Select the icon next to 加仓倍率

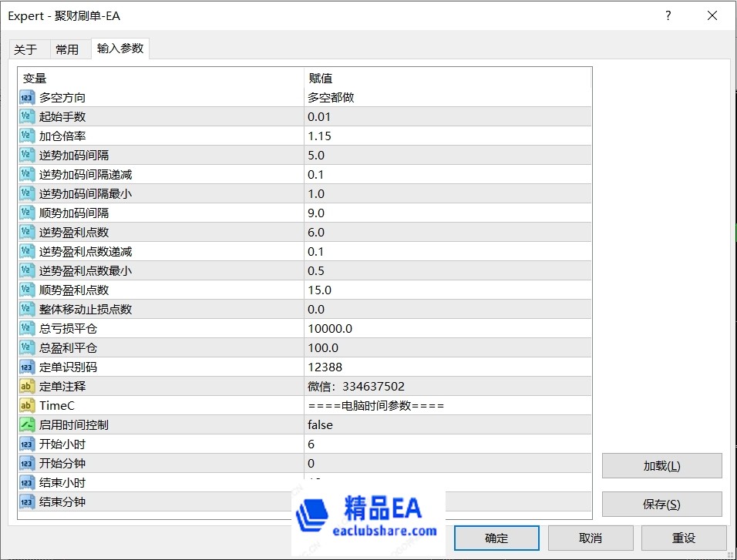click(27, 136)
